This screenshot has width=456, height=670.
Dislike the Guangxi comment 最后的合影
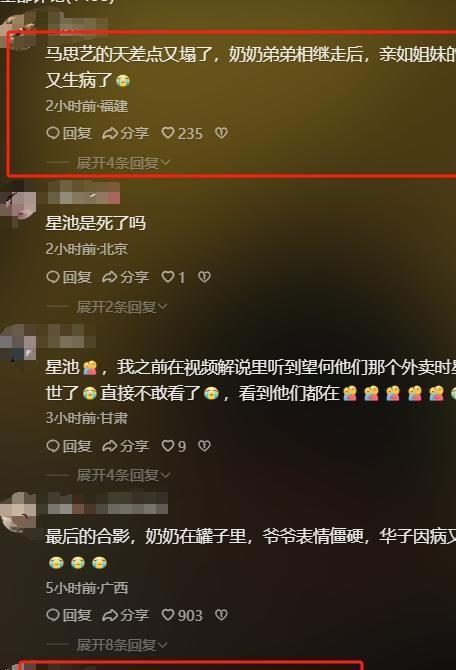pos(221,615)
